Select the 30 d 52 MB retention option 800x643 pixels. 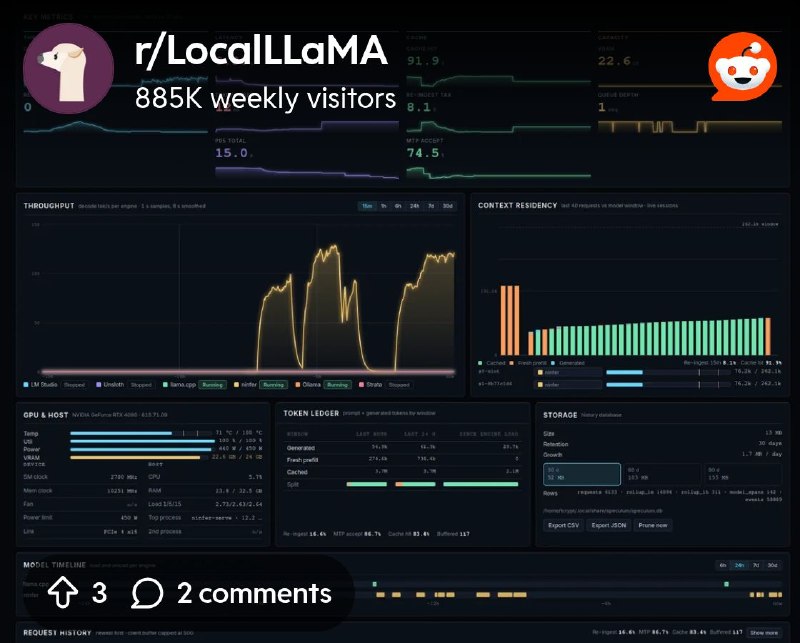582,474
